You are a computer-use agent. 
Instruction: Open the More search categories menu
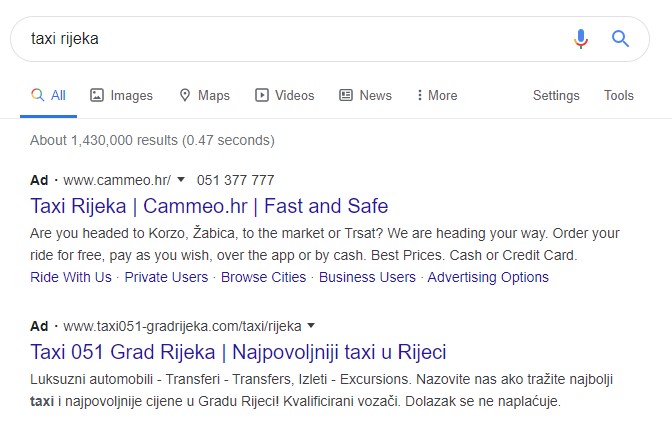[437, 95]
